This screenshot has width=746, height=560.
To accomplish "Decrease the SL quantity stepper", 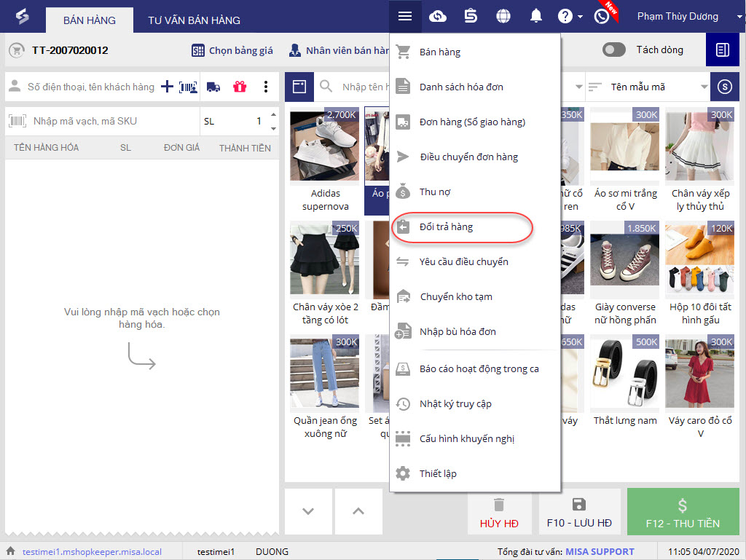I will (273, 128).
